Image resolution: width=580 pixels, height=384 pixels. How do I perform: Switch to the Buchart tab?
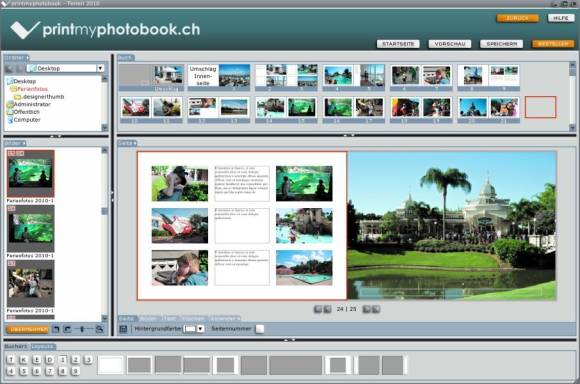pos(16,346)
